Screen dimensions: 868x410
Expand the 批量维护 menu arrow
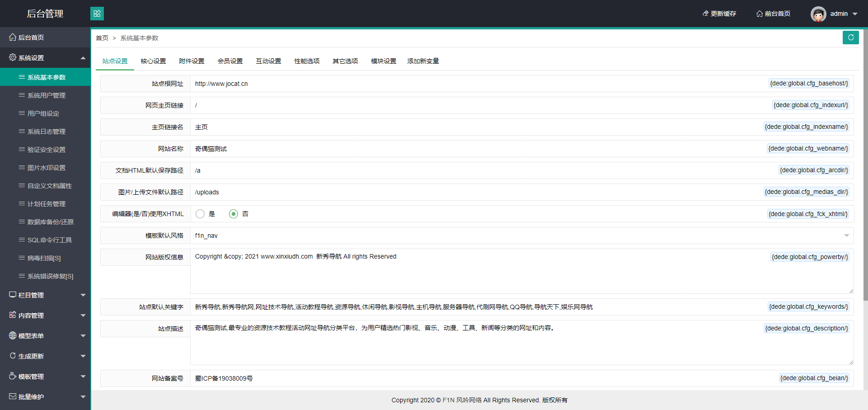point(83,397)
